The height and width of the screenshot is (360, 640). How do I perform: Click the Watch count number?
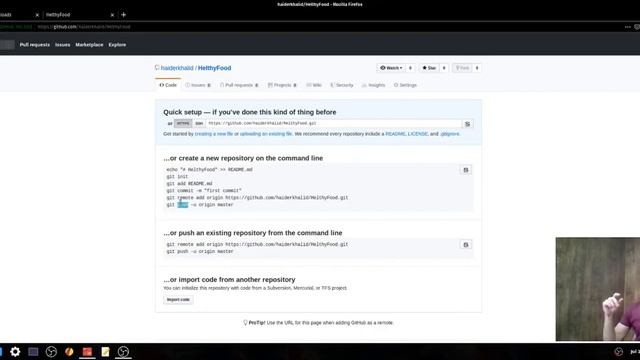pyautogui.click(x=410, y=68)
